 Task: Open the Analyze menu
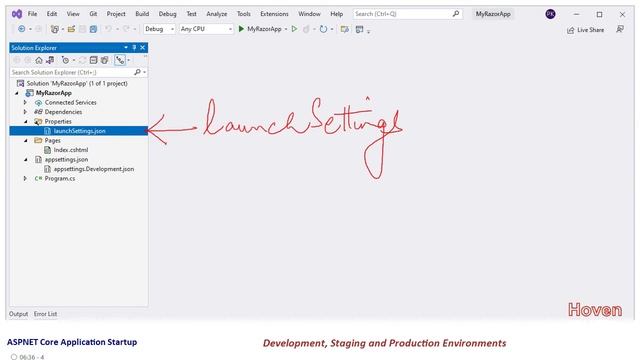pyautogui.click(x=216, y=14)
